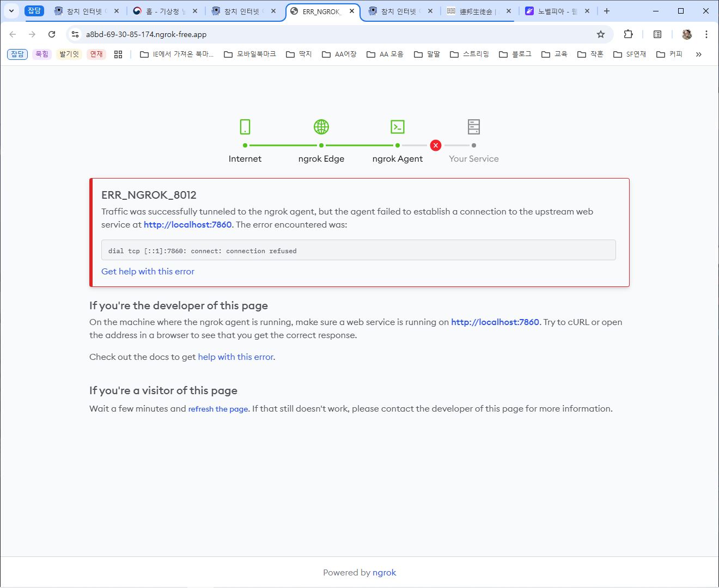Expand the 스트리밍 bookmark folder
Screen dimensions: 719x588
(470, 54)
